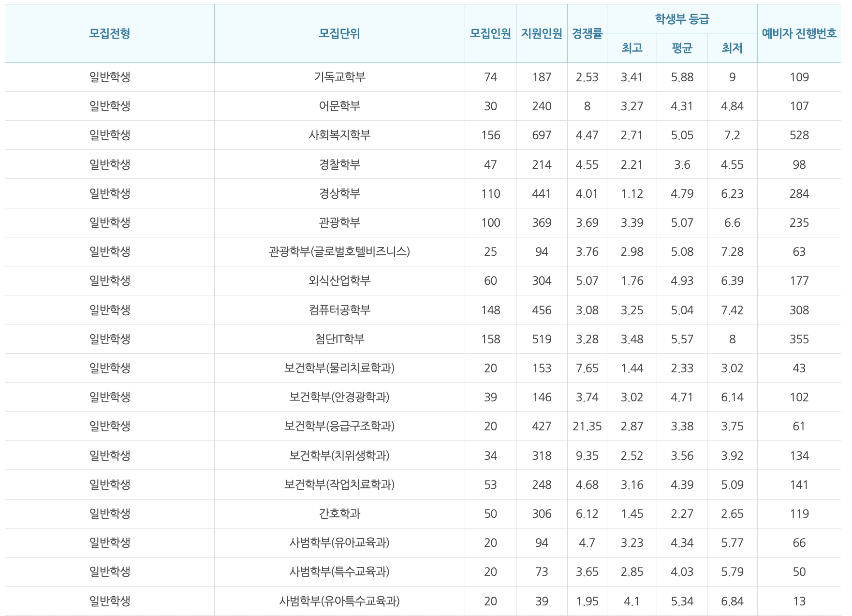Click the 지원인원 column header
The image size is (852, 616).
[543, 33]
